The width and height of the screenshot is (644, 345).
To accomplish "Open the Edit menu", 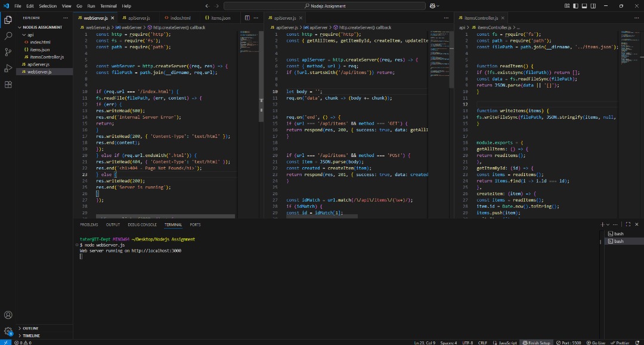I will click(30, 6).
